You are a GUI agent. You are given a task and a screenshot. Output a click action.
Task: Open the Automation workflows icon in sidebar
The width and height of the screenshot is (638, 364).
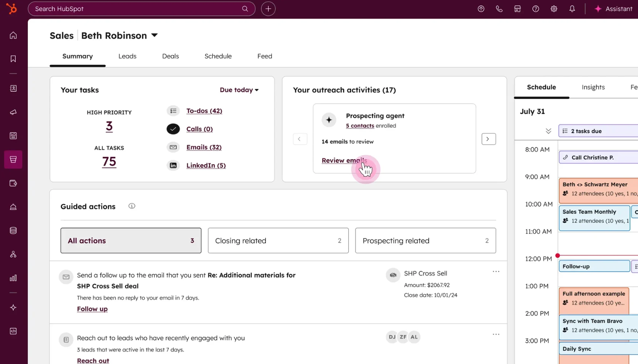13,254
